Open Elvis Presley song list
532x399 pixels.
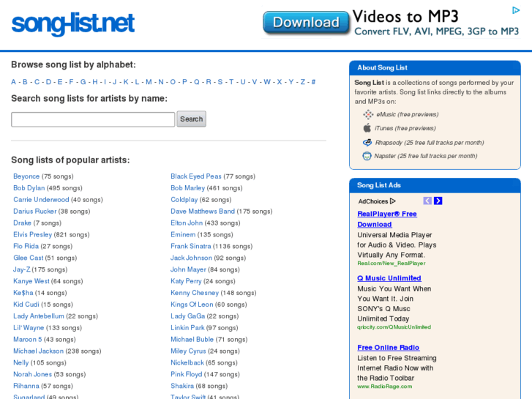coord(33,235)
